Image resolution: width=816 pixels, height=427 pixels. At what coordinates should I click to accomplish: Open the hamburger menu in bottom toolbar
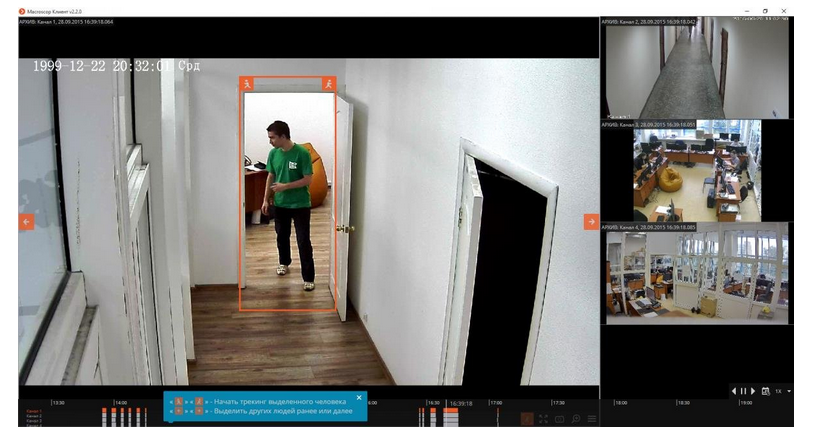(x=592, y=419)
